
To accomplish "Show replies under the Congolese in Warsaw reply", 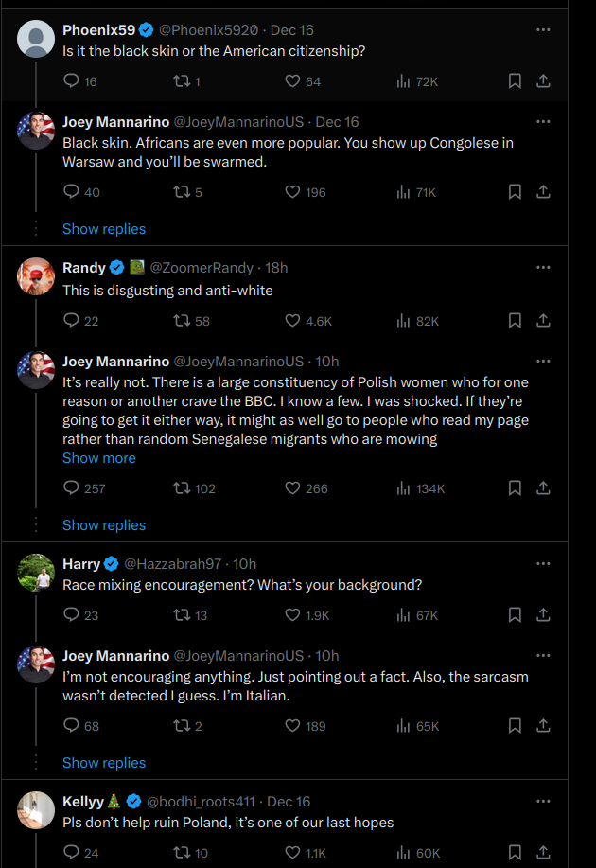I will click(104, 229).
